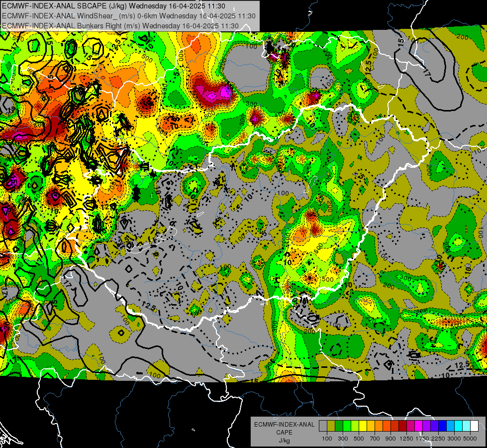Click the 1750 value under the color scale
The height and width of the screenshot is (448, 487).
tap(422, 439)
